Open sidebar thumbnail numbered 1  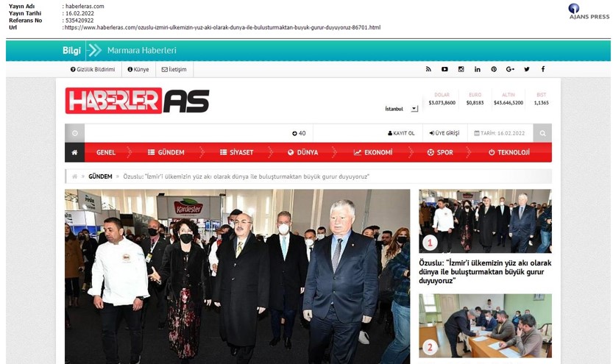coord(485,221)
